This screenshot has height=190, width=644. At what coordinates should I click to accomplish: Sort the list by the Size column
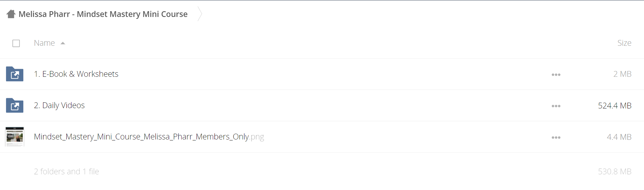tap(624, 43)
